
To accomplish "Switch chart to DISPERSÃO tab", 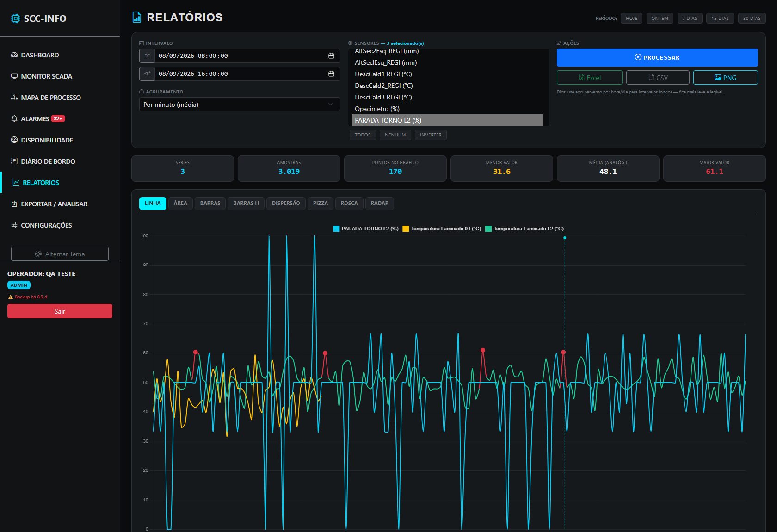I will tap(286, 204).
